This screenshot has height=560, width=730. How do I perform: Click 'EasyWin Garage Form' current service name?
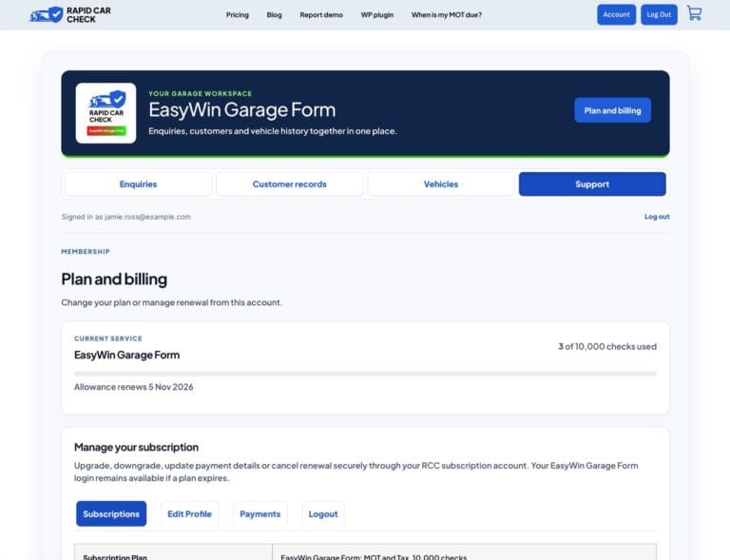coord(126,355)
